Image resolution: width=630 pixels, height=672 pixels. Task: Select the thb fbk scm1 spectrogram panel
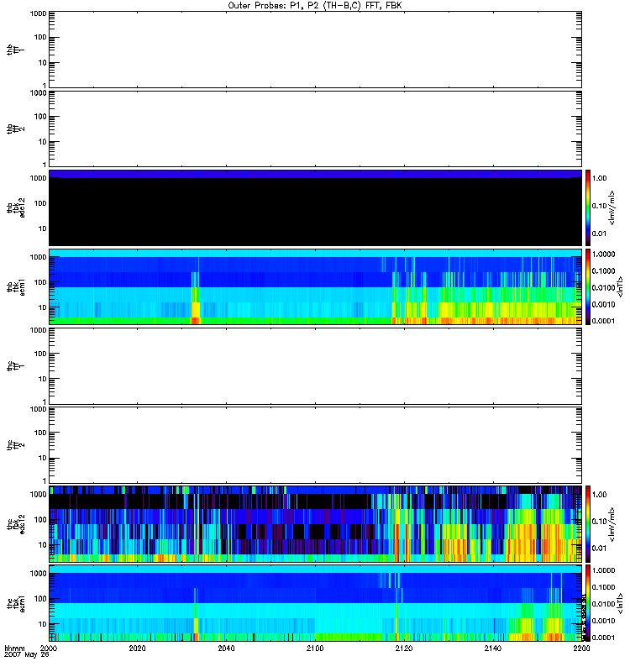(315, 287)
